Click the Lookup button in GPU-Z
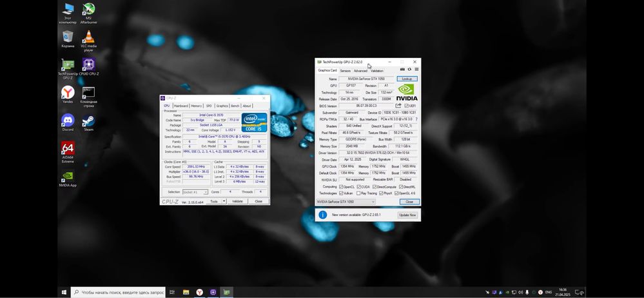 point(407,79)
